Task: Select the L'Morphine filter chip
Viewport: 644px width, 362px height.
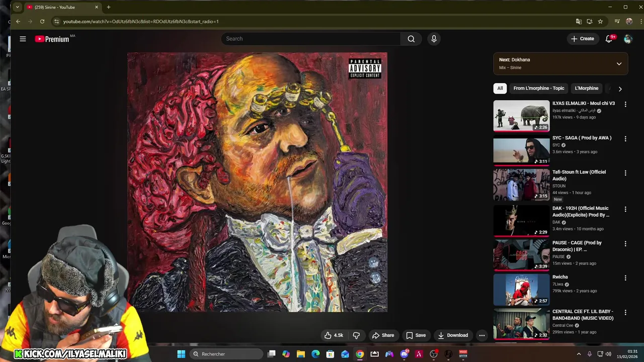Action: click(587, 88)
